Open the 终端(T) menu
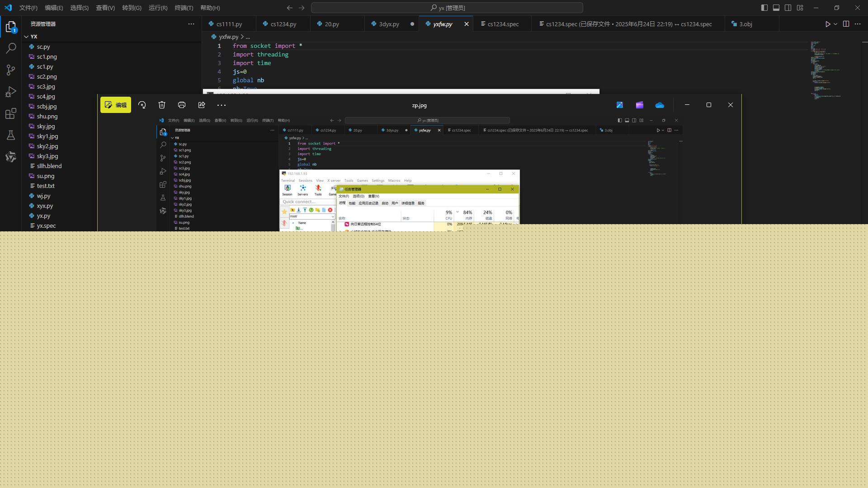Image resolution: width=868 pixels, height=488 pixels. coord(184,8)
